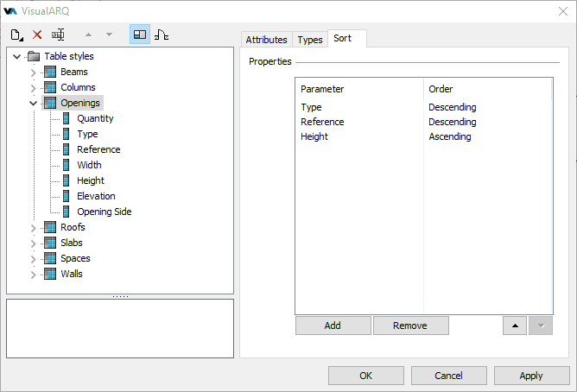Click the Beams table style icon
This screenshot has width=577, height=392.
50,72
